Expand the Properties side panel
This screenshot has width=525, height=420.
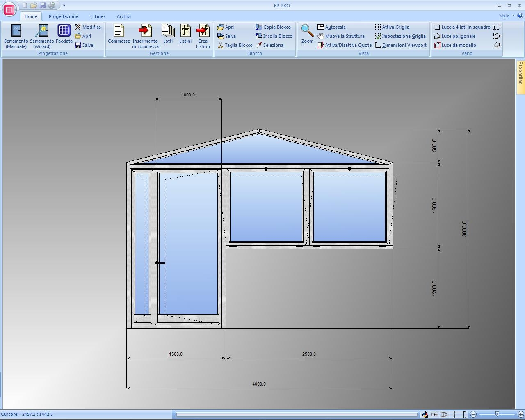pos(520,73)
